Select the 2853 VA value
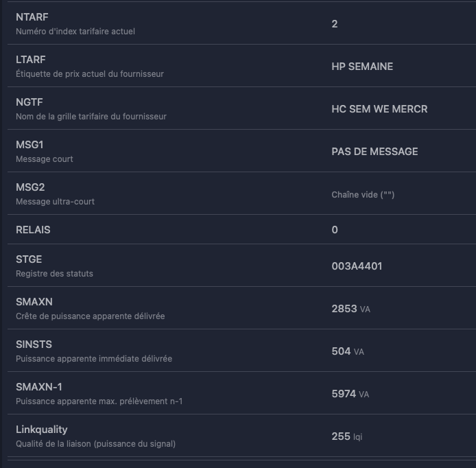 pos(350,309)
